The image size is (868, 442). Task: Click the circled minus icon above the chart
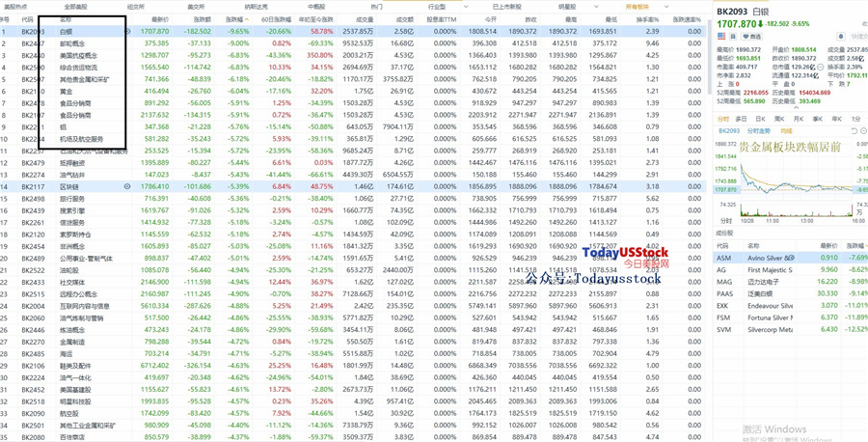click(x=863, y=130)
